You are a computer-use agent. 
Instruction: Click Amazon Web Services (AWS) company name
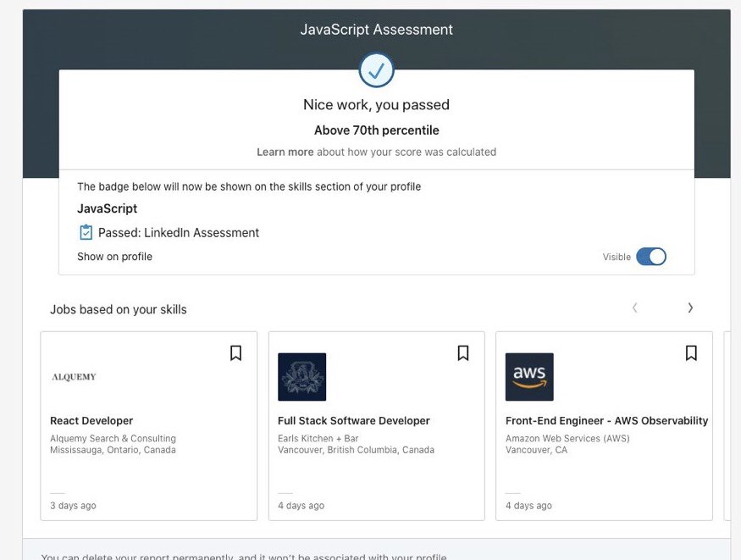[567, 439]
